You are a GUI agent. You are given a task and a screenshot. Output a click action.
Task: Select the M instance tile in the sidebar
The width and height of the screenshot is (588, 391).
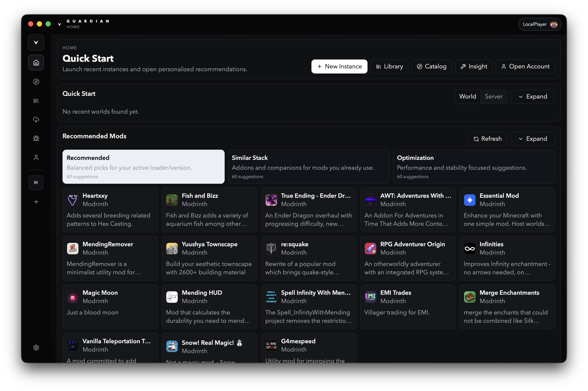click(x=36, y=183)
